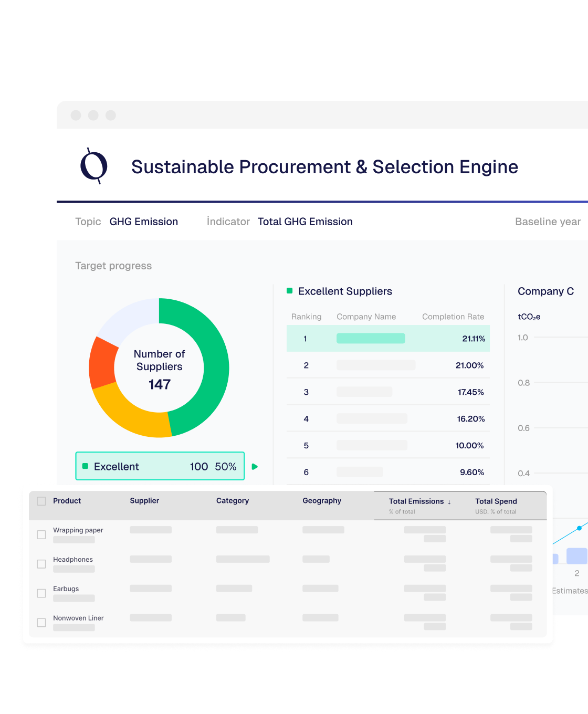Image resolution: width=588 pixels, height=714 pixels.
Task: Click the third gray window control dot
Action: [x=111, y=115]
